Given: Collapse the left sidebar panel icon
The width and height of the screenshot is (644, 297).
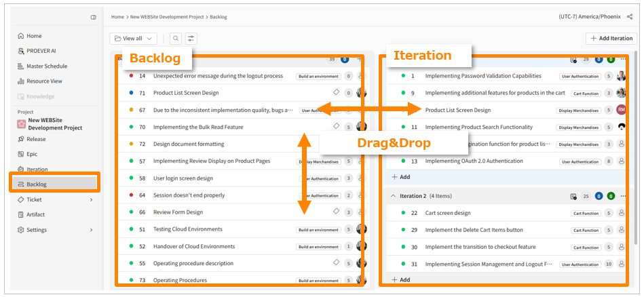Looking at the screenshot, I should pyautogui.click(x=94, y=17).
